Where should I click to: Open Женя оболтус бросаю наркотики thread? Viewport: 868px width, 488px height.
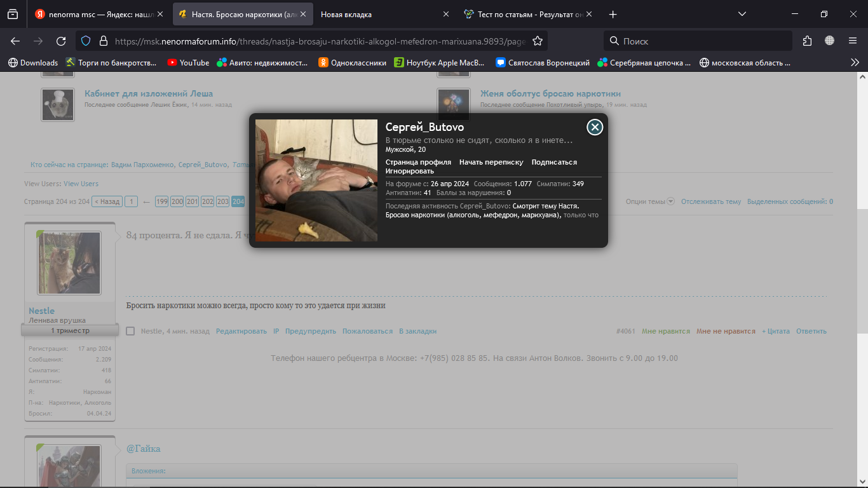[550, 93]
